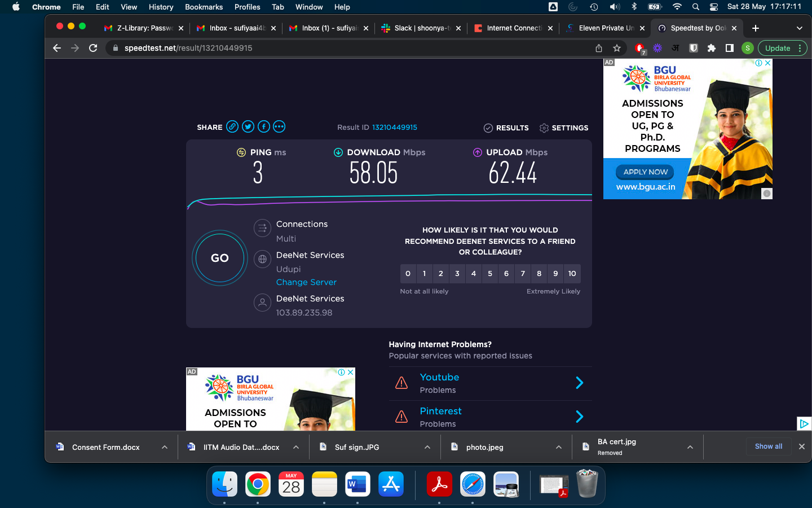Image resolution: width=812 pixels, height=508 pixels.
Task: Open SETTINGS page
Action: [564, 128]
